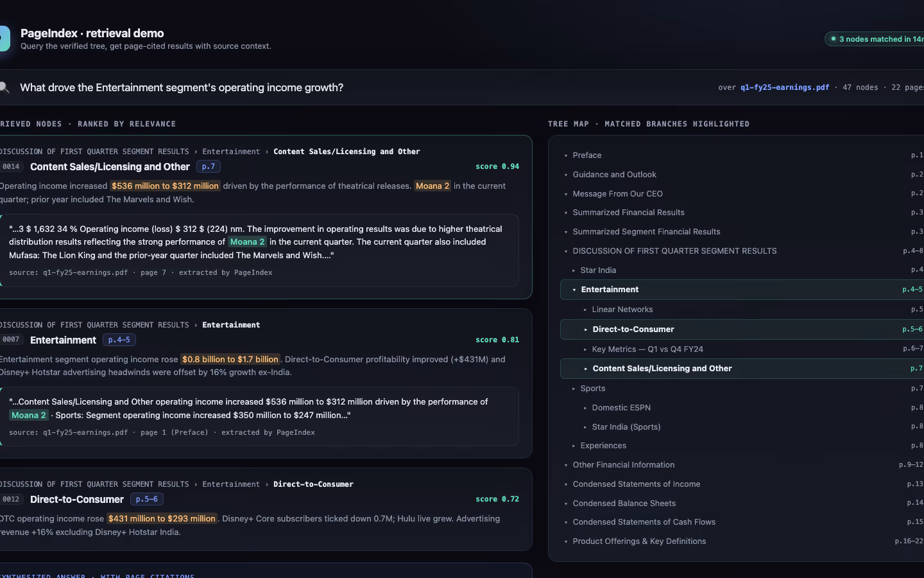The image size is (924, 578).
Task: Select Key Metrics — Q1 vs Q4 FY24 node
Action: tap(647, 349)
